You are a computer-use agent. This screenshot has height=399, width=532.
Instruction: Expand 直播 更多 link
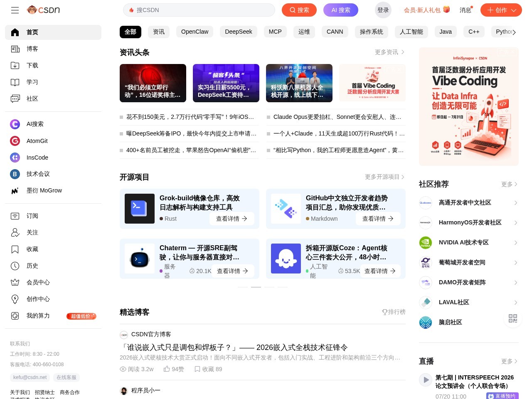[x=510, y=361]
